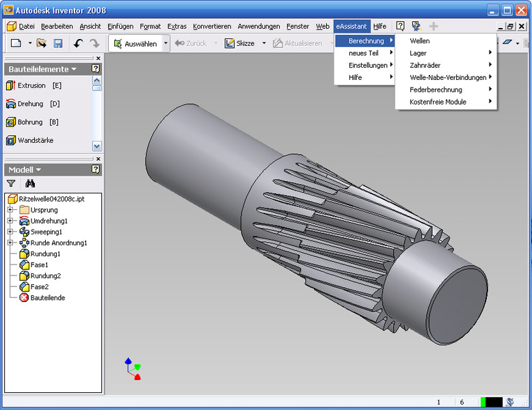Viewport: 532px width, 410px height.
Task: Click the Skizze button
Action: click(239, 43)
